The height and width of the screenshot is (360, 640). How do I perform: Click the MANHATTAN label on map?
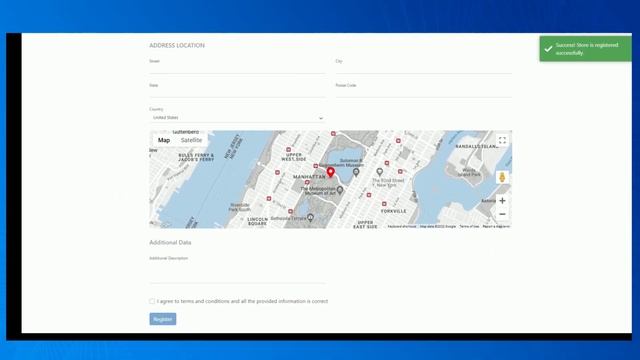(309, 177)
